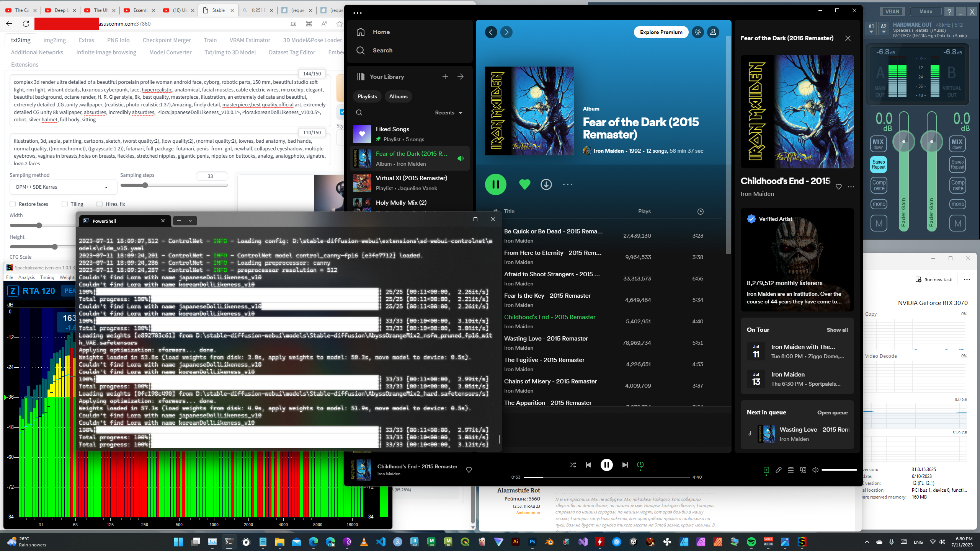This screenshot has height=551, width=980.
Task: Expand Your Library with the arrow icon
Action: pyautogui.click(x=460, y=77)
